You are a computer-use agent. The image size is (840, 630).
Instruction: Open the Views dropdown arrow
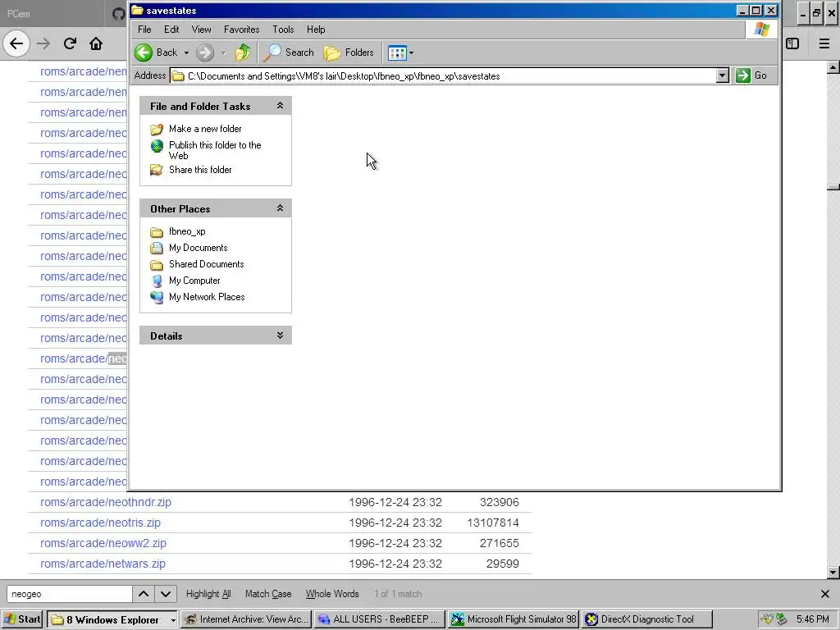point(411,52)
